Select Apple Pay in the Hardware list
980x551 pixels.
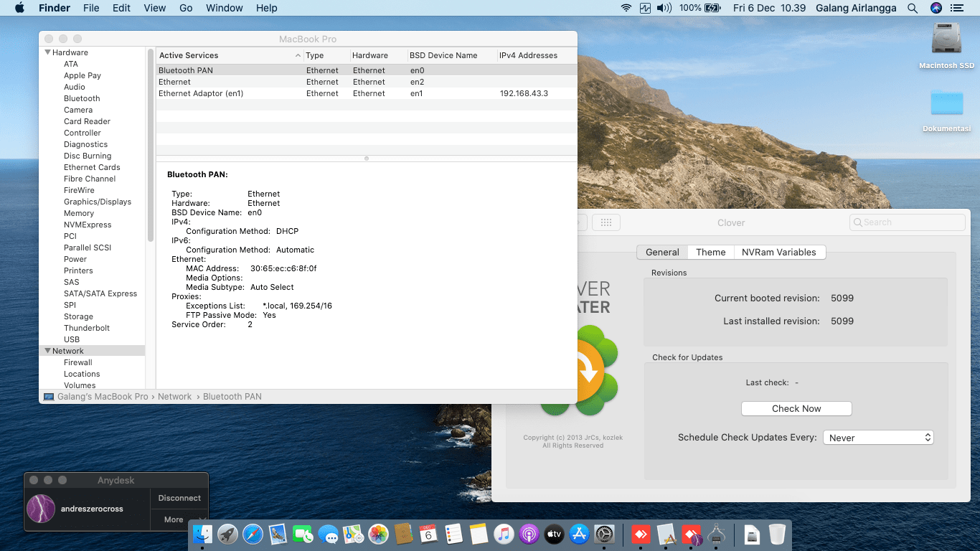tap(83, 75)
